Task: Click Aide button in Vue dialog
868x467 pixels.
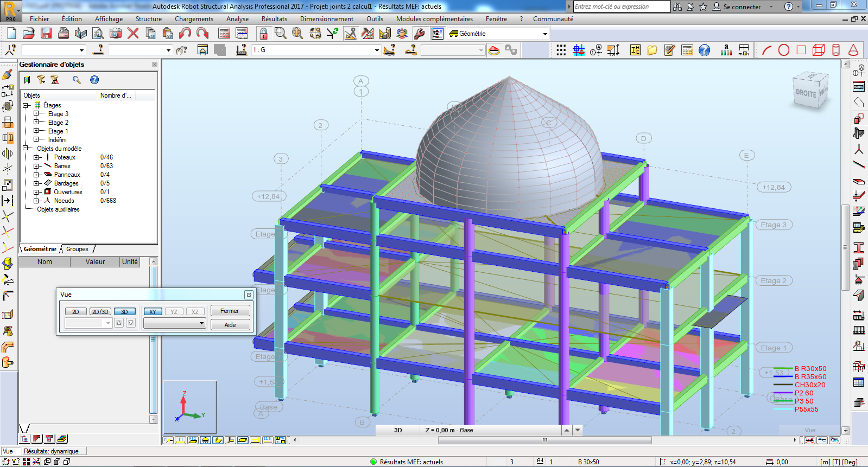Action: (x=230, y=325)
